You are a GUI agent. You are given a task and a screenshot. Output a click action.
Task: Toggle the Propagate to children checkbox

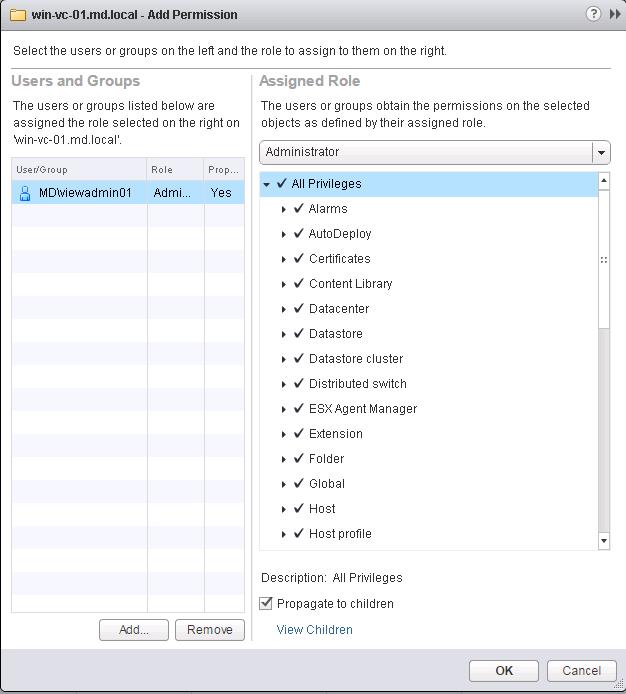266,603
